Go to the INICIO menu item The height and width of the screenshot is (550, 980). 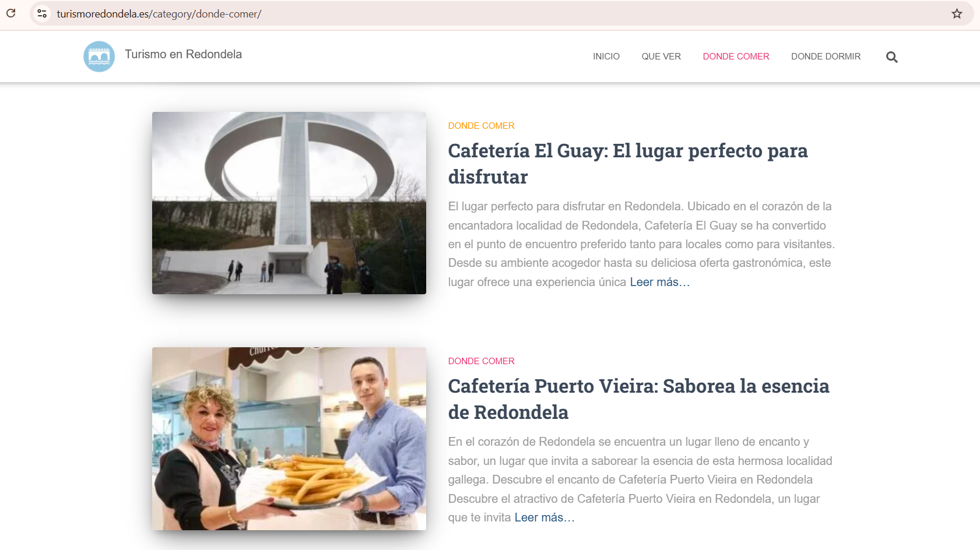click(606, 57)
